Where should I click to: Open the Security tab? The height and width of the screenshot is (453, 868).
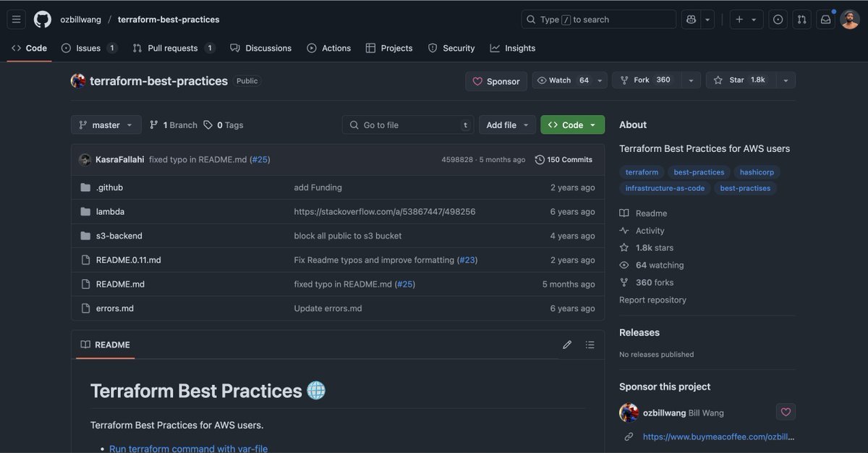pos(451,48)
